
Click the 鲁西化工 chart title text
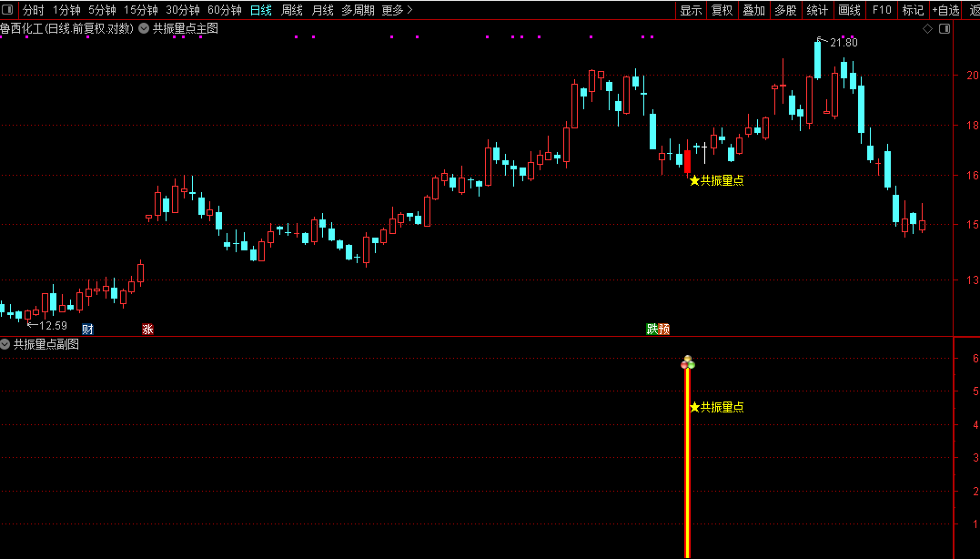coord(66,29)
